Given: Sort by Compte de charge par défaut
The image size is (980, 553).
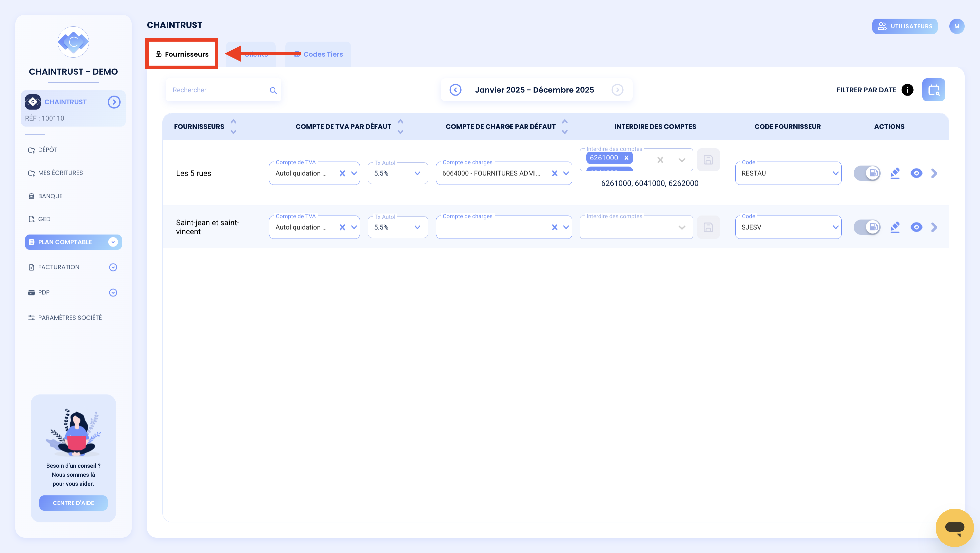Looking at the screenshot, I should click(565, 127).
